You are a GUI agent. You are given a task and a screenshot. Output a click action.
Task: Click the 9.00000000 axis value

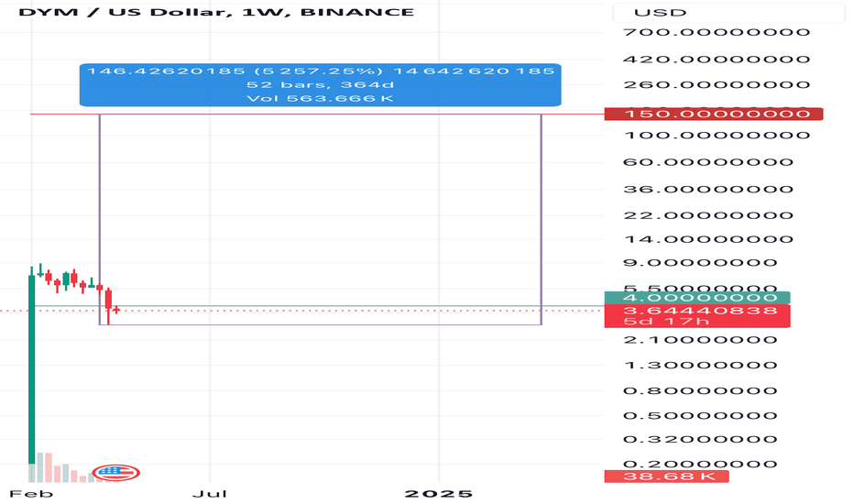[700, 263]
